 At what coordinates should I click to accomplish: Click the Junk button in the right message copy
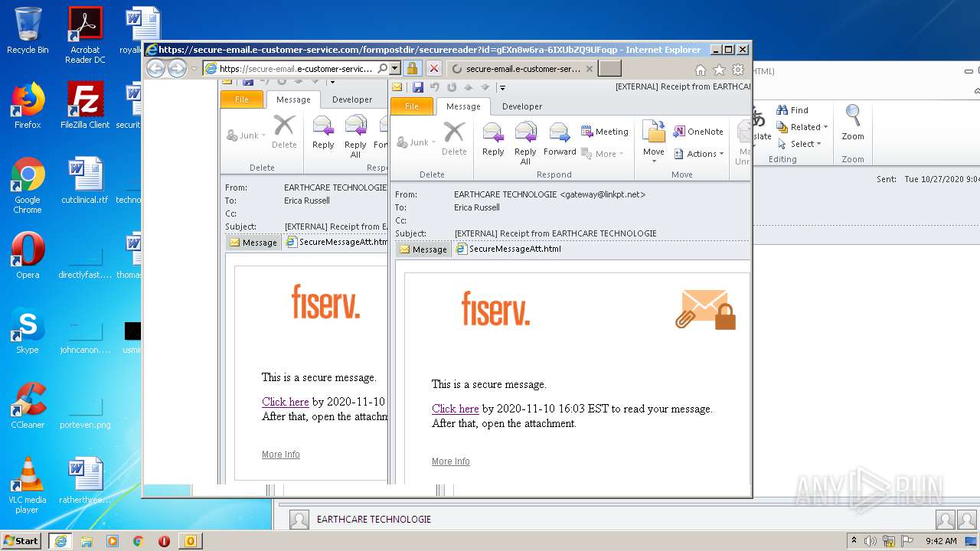click(x=417, y=142)
